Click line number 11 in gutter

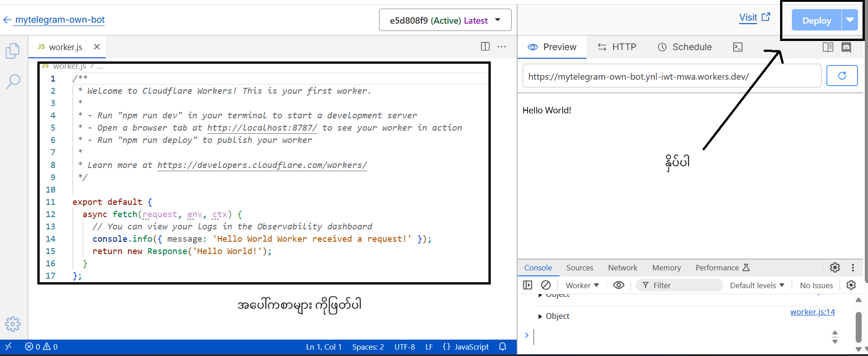(x=50, y=202)
